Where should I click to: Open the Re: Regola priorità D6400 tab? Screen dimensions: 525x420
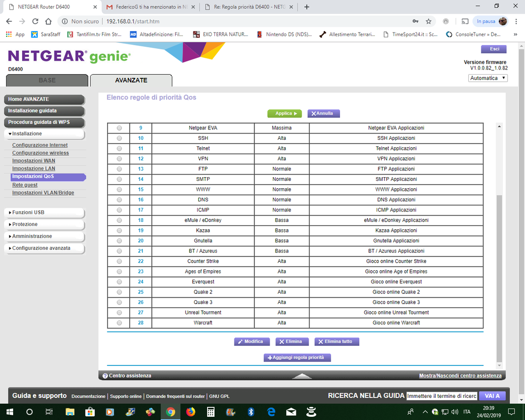click(x=250, y=7)
